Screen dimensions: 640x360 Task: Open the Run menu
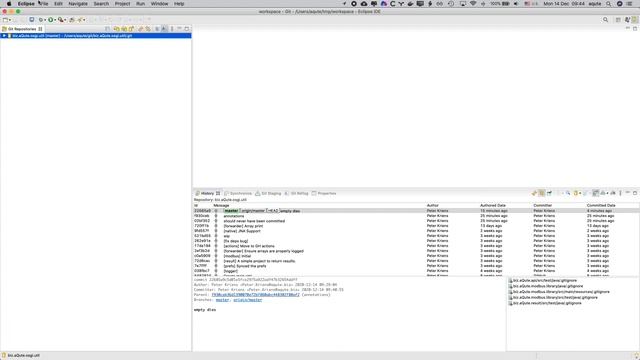tap(140, 4)
